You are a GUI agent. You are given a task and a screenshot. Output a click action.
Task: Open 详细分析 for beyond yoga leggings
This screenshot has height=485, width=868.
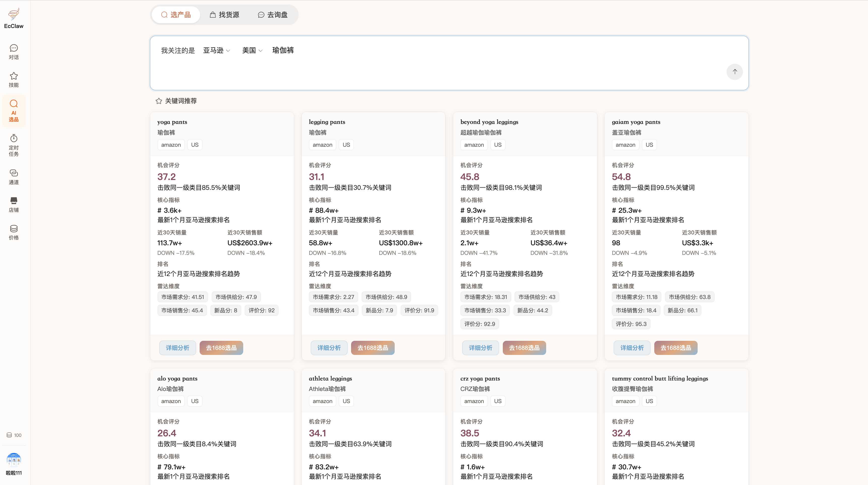pyautogui.click(x=480, y=347)
